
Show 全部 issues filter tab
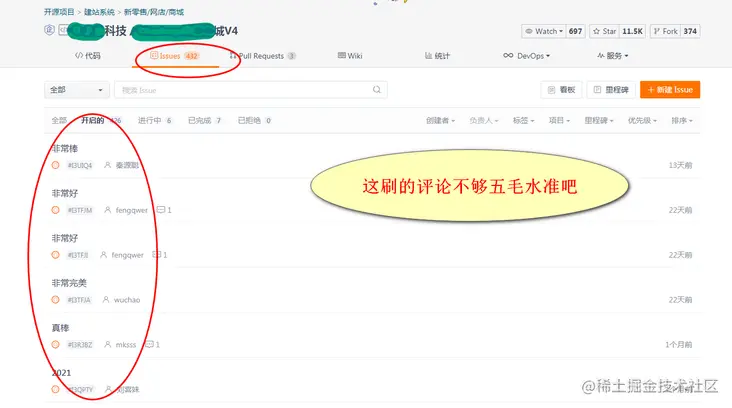point(59,120)
